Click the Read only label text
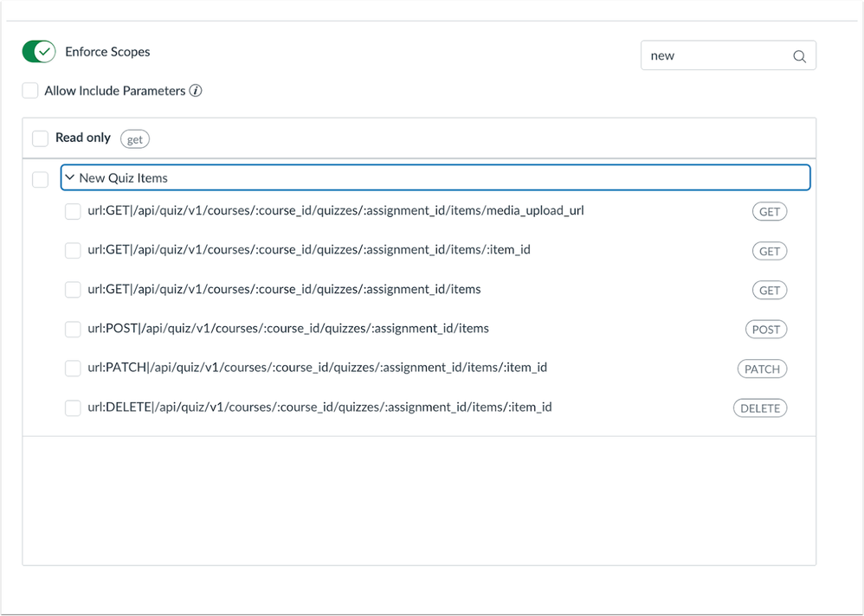Screen dimensions: 864x616 (82, 138)
